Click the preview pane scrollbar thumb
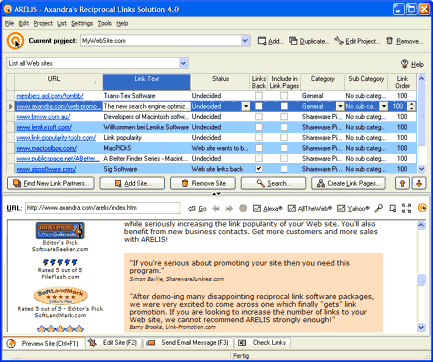 [421, 280]
